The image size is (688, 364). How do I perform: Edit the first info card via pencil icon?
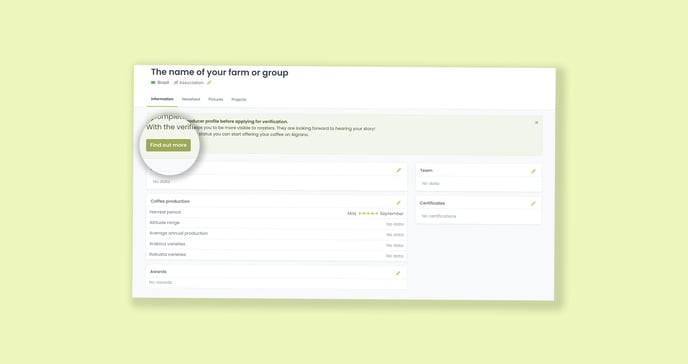[x=398, y=170]
